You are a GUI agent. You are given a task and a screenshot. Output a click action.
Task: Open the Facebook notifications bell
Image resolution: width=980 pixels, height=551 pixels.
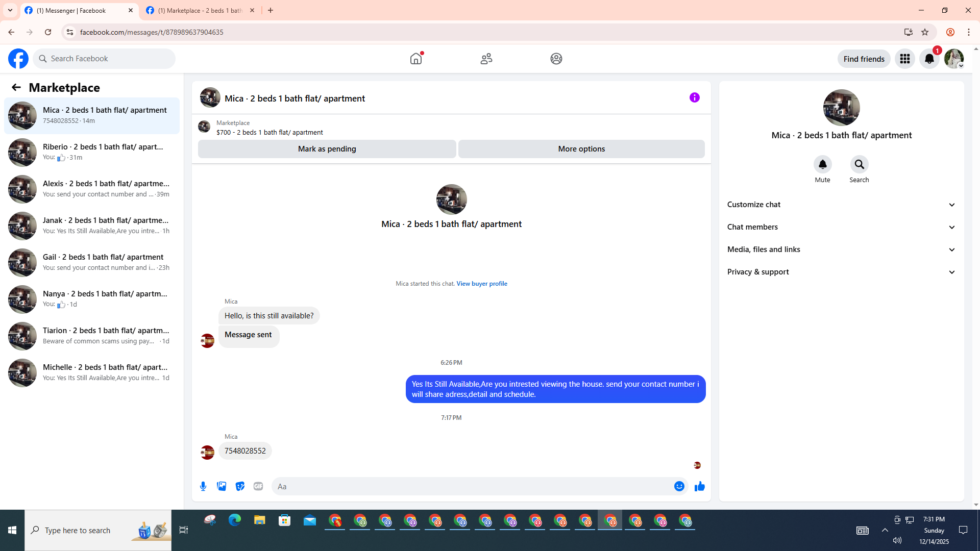929,59
